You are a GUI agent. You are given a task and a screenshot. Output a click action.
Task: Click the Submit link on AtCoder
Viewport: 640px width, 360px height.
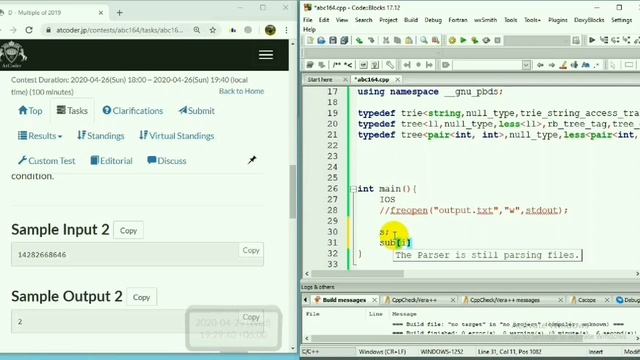point(197,111)
